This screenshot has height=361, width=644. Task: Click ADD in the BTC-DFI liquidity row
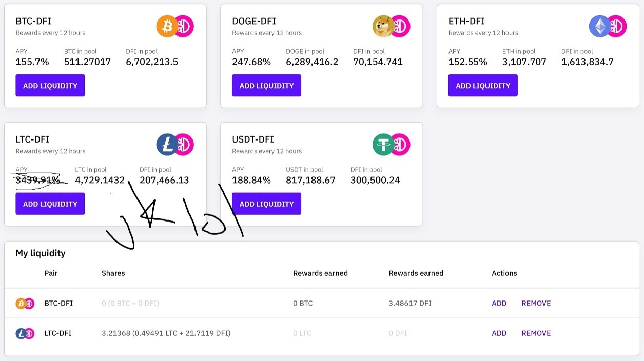(x=499, y=304)
